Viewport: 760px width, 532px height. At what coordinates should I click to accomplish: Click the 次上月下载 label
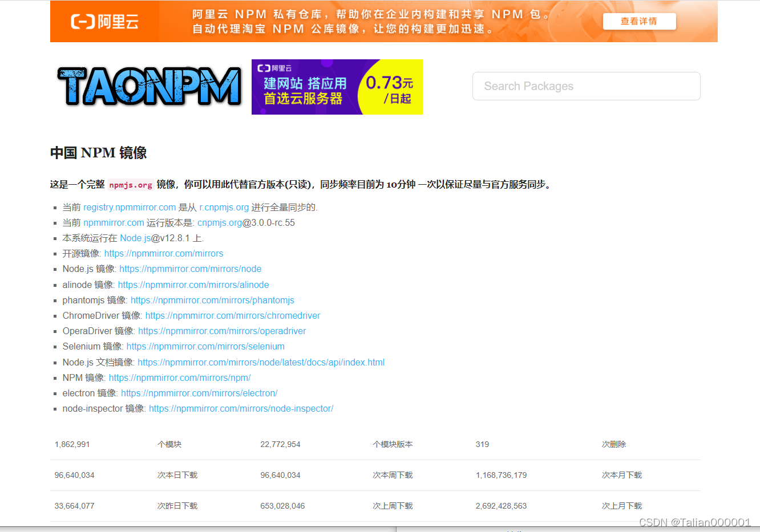(x=622, y=506)
